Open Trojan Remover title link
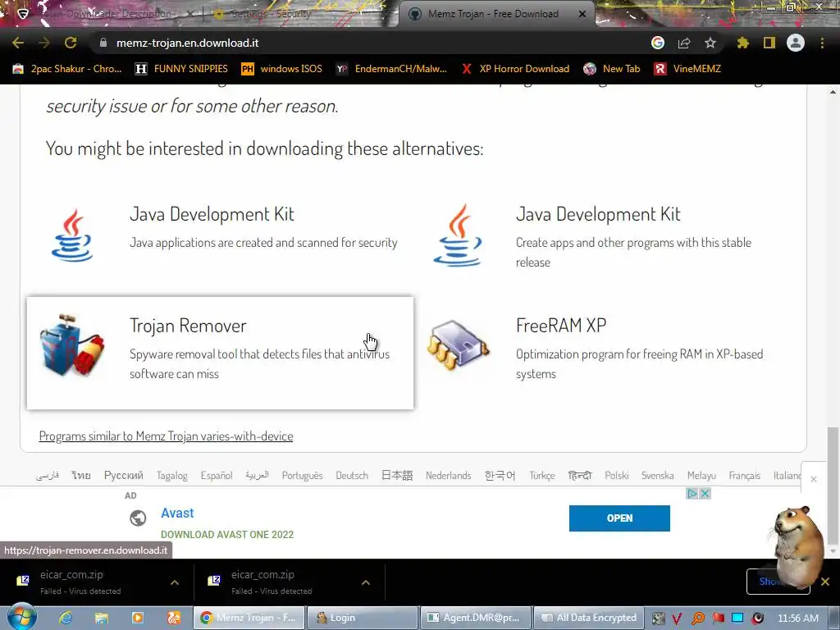This screenshot has height=630, width=840. (x=188, y=326)
